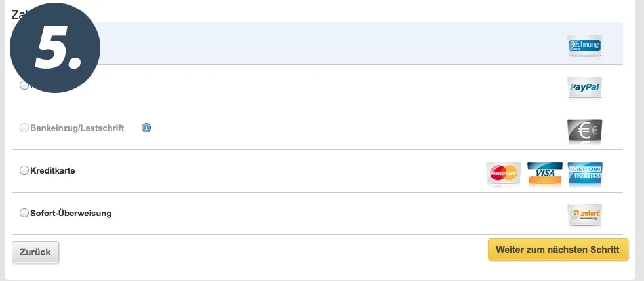Screen dimensions: 644x281
Task: Click the step 5 number badge
Action: (x=55, y=49)
